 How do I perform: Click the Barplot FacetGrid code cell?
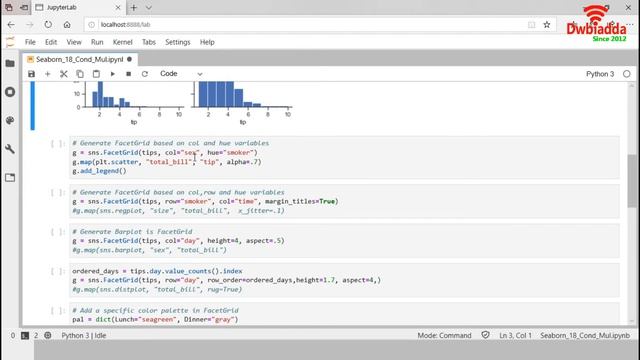pos(344,240)
